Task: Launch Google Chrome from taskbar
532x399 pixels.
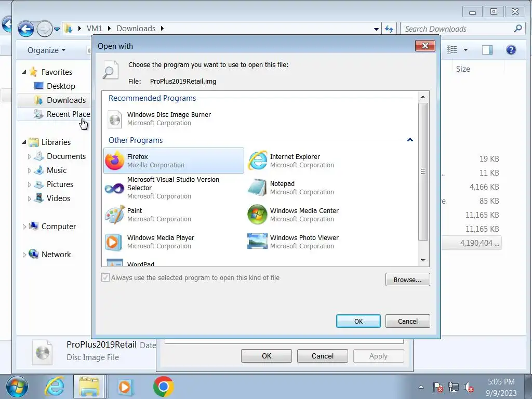Action: 163,387
